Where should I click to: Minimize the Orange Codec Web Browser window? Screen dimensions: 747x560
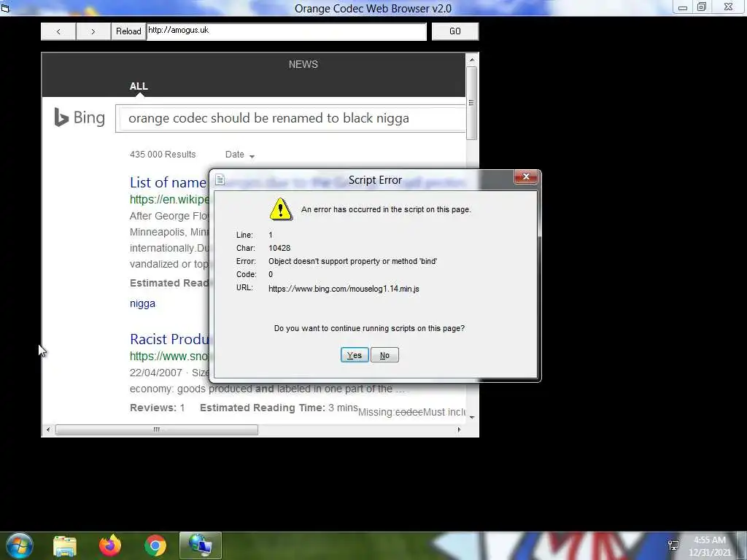pyautogui.click(x=683, y=7)
